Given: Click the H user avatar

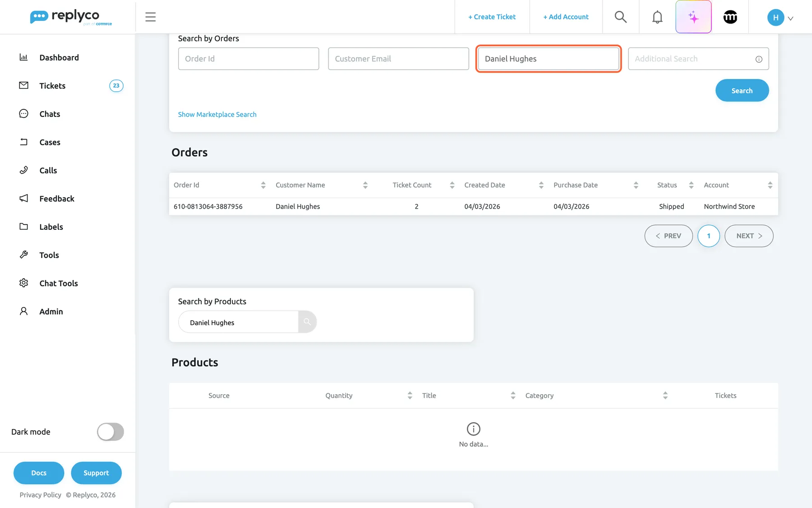Looking at the screenshot, I should click(775, 18).
